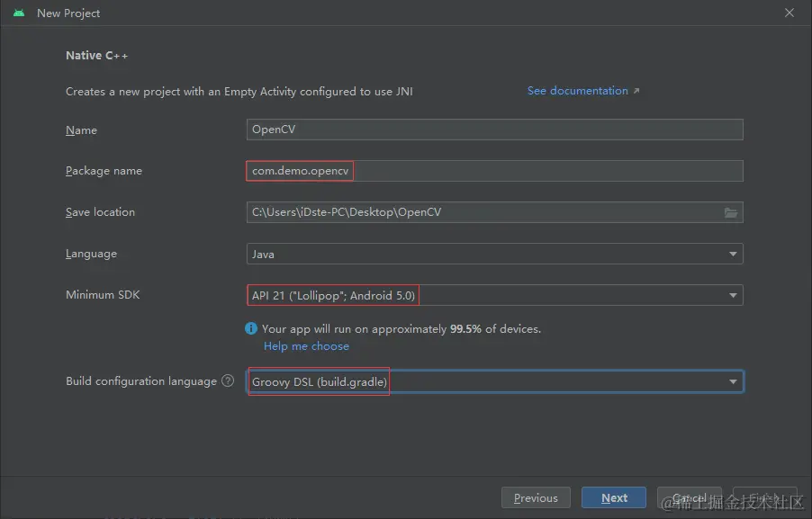
Task: Click the Finish button
Action: 764,498
